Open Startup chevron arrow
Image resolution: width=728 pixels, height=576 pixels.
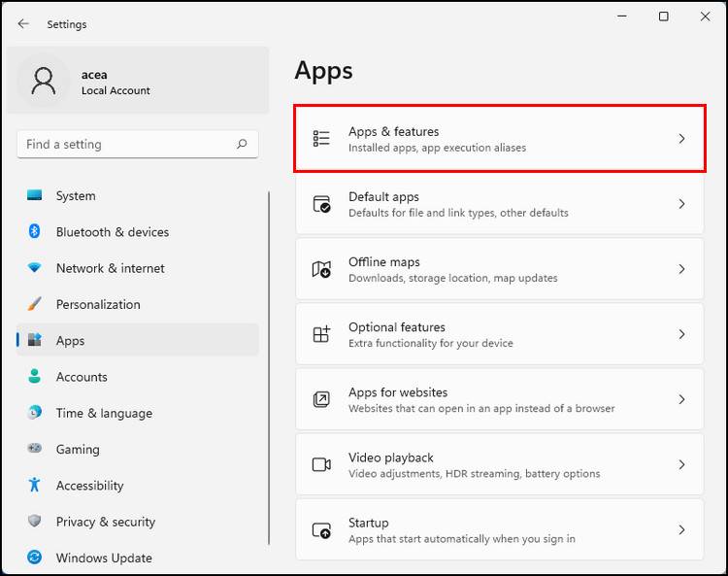coord(681,530)
